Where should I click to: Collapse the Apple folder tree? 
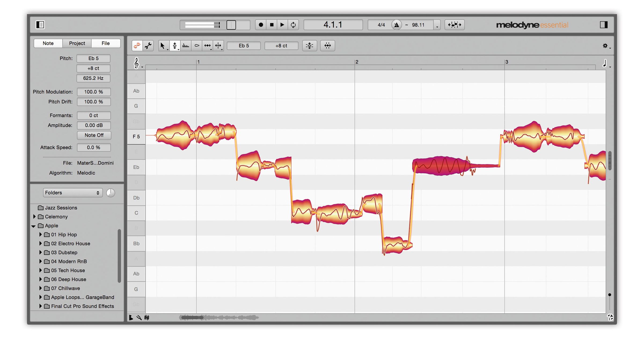coord(34,226)
